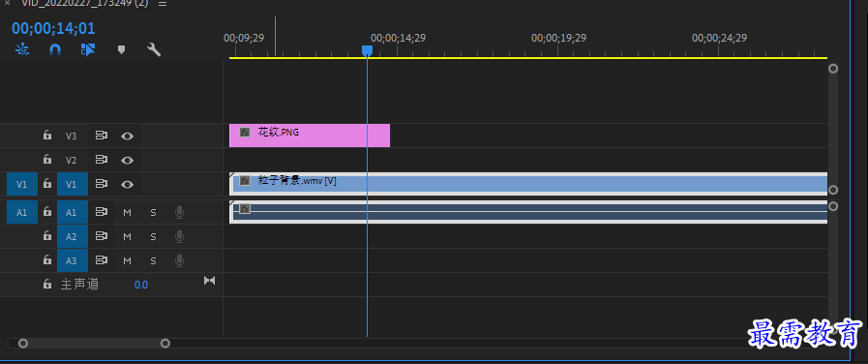Screen dimensions: 868x364
Task: Target track V3 header label
Action: (x=71, y=136)
